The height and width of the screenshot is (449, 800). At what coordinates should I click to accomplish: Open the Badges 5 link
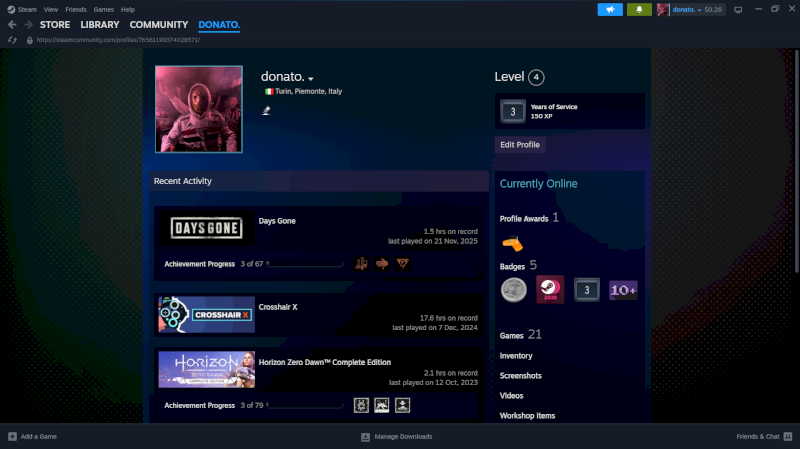point(518,265)
